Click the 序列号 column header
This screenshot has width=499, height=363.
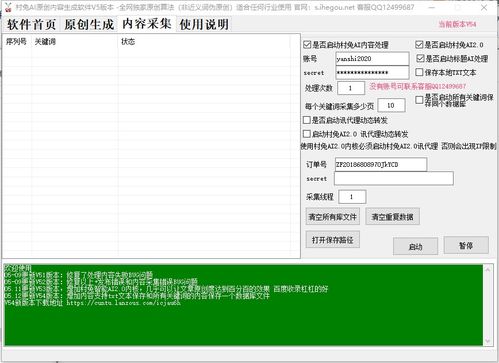(16, 42)
